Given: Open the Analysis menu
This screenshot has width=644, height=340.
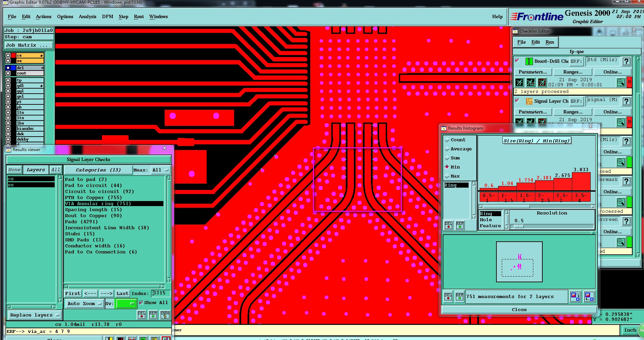Looking at the screenshot, I should click(88, 16).
